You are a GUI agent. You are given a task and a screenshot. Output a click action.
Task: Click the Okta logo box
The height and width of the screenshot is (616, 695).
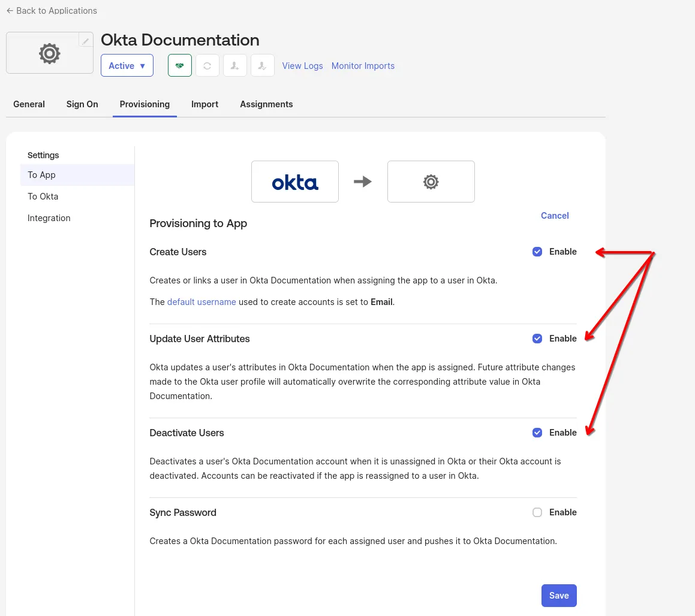pos(295,182)
